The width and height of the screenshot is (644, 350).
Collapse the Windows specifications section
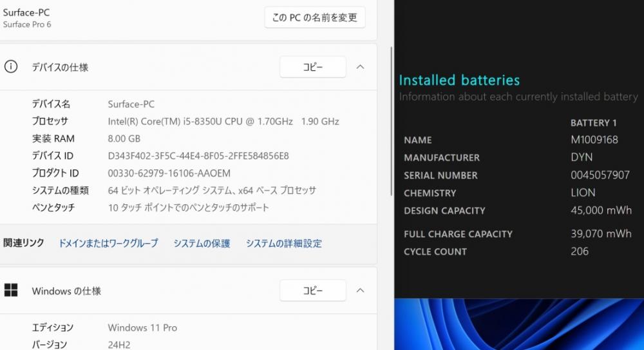(360, 291)
